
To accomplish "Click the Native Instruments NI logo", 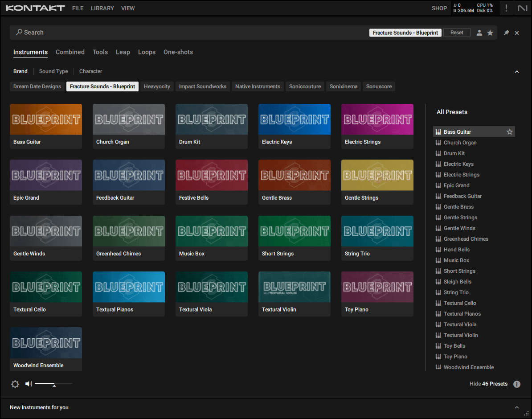I will coord(522,8).
